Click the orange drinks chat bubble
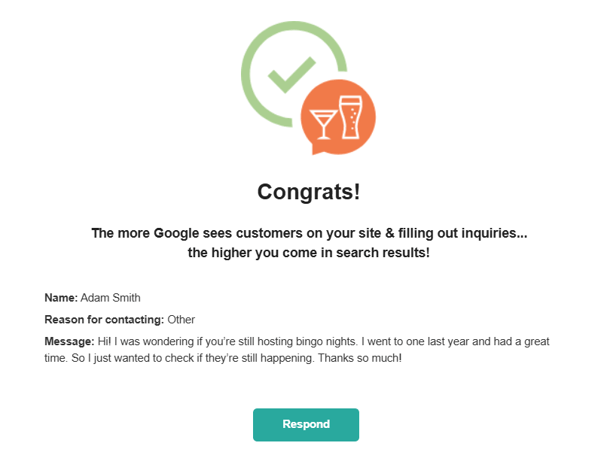 337,117
